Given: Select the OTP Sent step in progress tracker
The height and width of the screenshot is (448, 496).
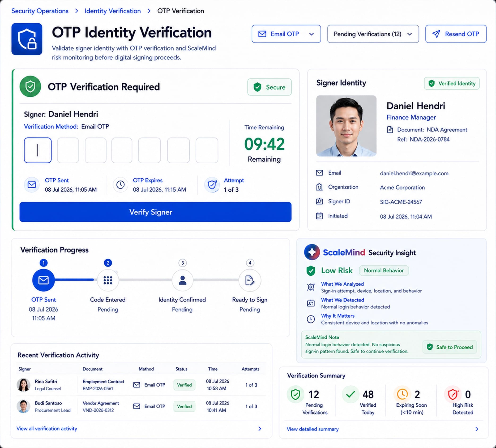Looking at the screenshot, I should [x=43, y=280].
